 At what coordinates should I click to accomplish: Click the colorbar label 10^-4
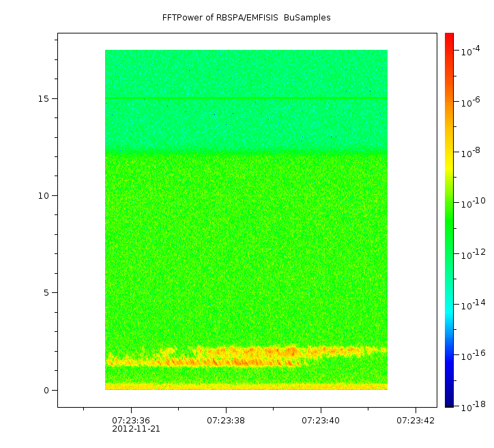[470, 53]
